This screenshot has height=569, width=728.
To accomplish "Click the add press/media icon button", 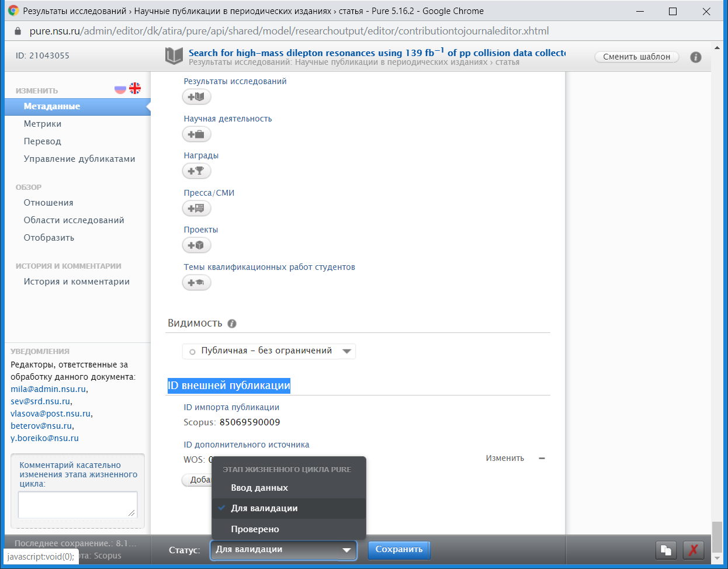I will (x=196, y=208).
